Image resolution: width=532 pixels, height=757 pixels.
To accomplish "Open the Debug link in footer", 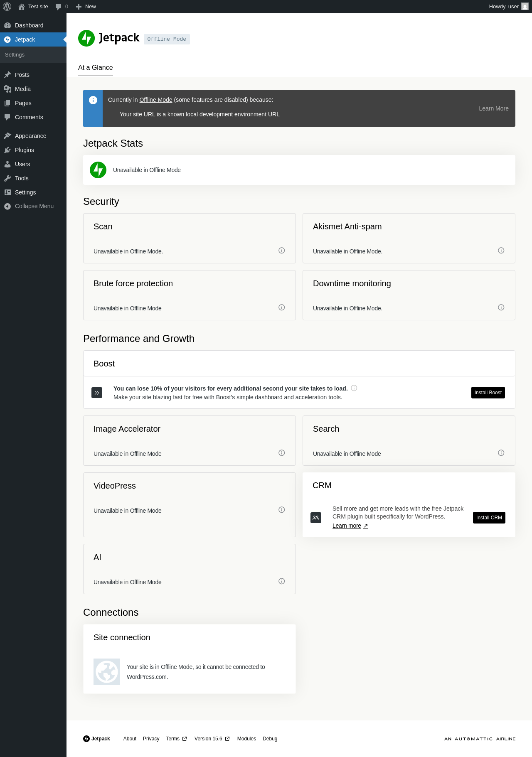I will [x=270, y=739].
